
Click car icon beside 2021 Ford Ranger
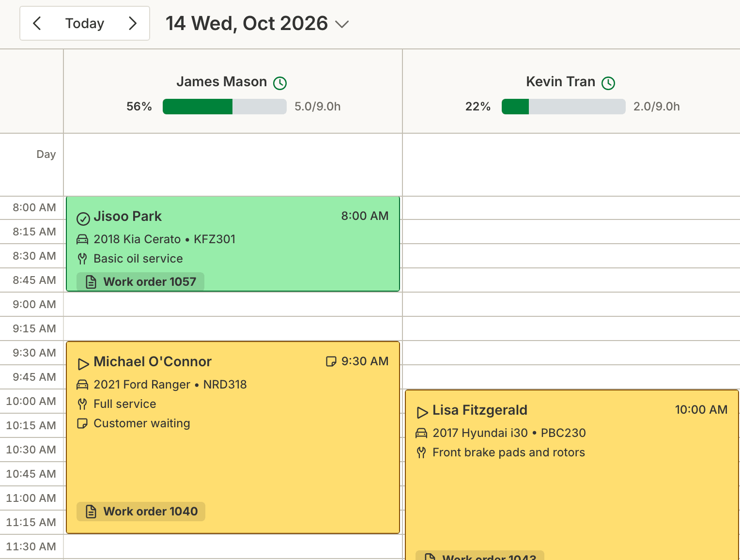[x=82, y=385]
